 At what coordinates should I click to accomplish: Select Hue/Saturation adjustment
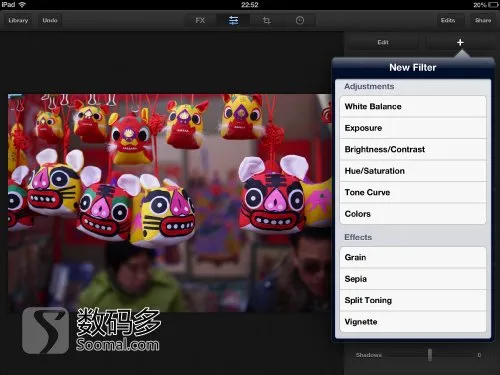coord(413,171)
